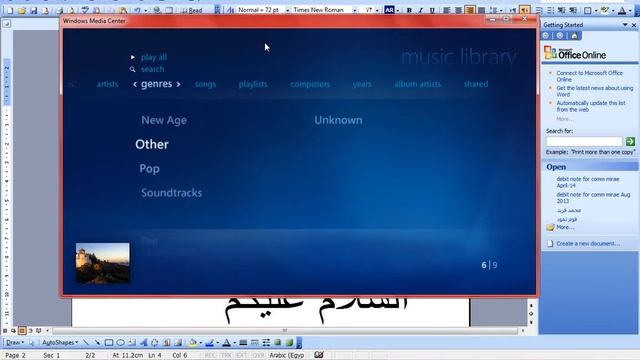Toggle the highlighted Right-to-left direction button
640x360 pixels.
pos(525,10)
